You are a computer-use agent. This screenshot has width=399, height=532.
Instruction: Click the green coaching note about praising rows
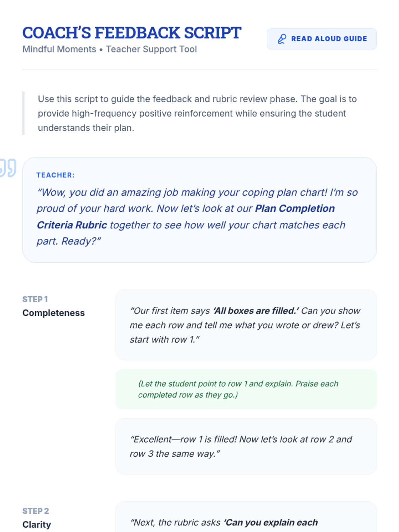point(246,389)
